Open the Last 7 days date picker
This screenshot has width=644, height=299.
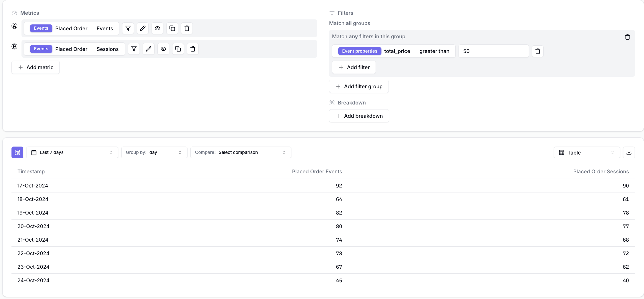pyautogui.click(x=72, y=152)
